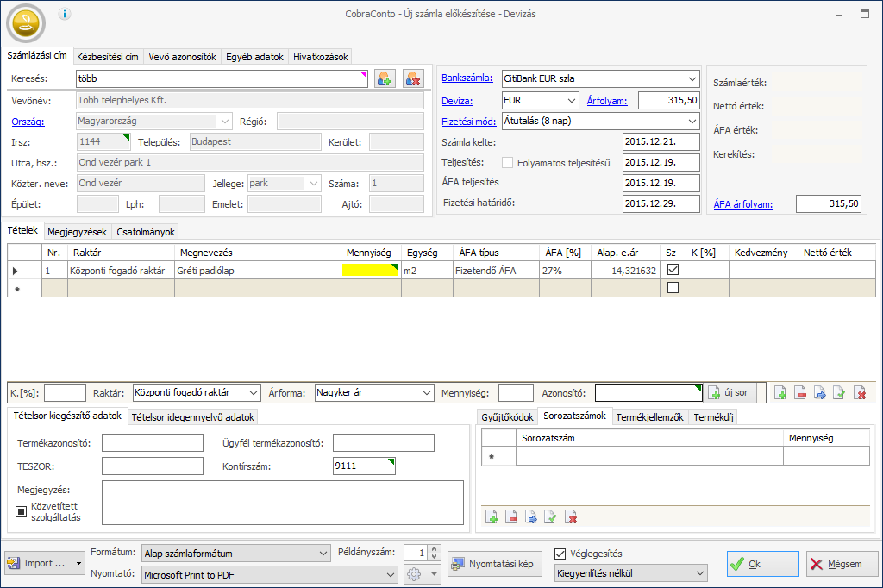Image resolution: width=883 pixels, height=588 pixels.
Task: Open the Árforma Nagyker ár dropdown
Action: click(426, 393)
